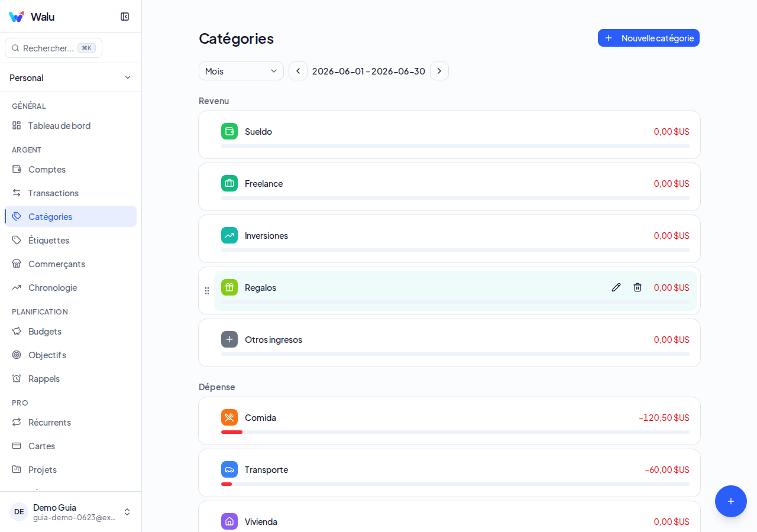Navigate to Commerçants
The height and width of the screenshot is (532, 757).
point(70,264)
